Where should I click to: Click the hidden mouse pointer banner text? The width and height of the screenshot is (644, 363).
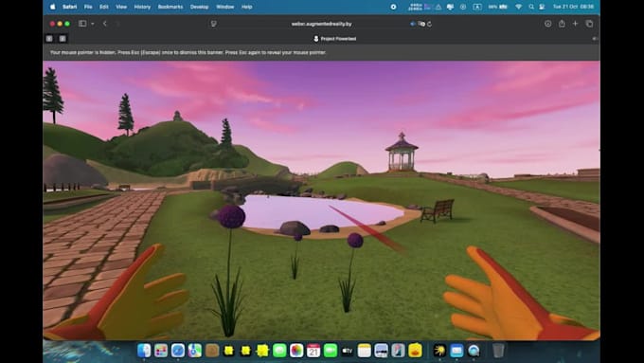pyautogui.click(x=188, y=53)
